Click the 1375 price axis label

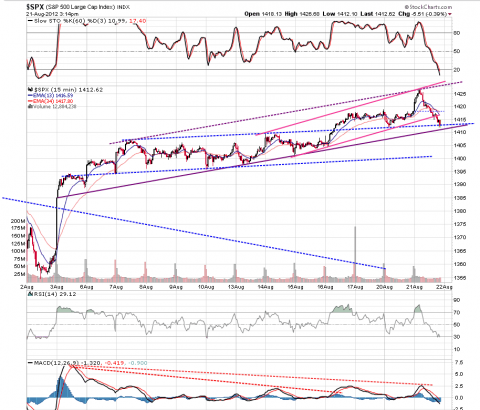pyautogui.click(x=460, y=224)
